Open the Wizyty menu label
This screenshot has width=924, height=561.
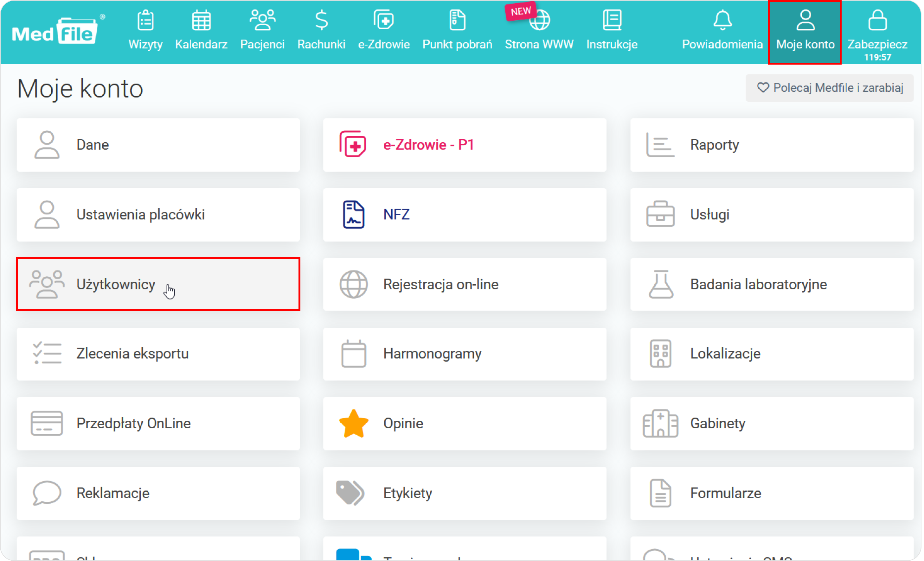click(145, 44)
